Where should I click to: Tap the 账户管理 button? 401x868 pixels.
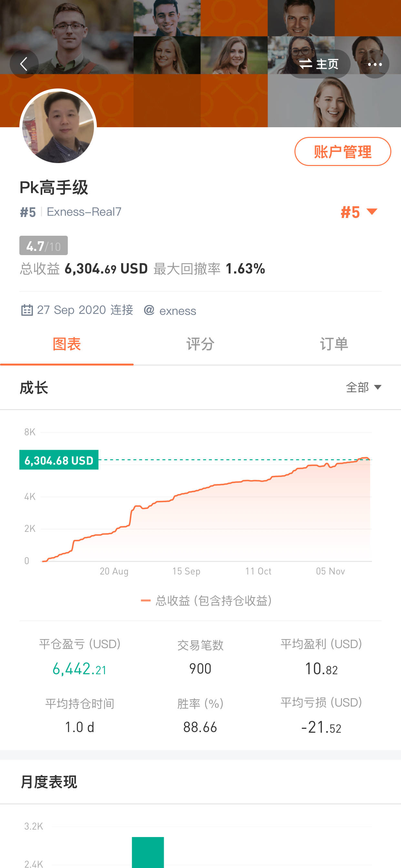[x=342, y=152]
